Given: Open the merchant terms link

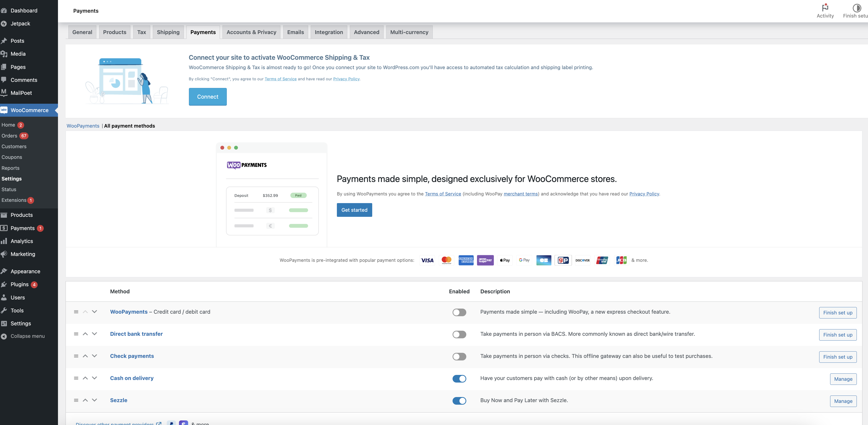Looking at the screenshot, I should (x=520, y=194).
